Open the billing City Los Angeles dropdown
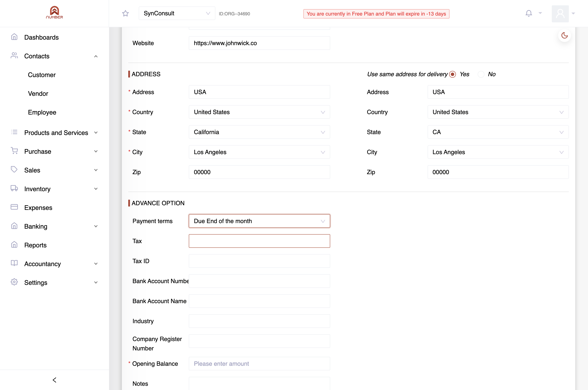This screenshot has width=588, height=390. (259, 152)
